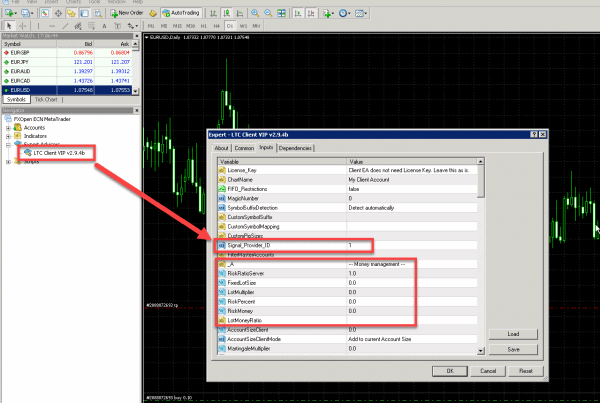600x403 pixels.
Task: Click the Cancel button
Action: point(488,371)
